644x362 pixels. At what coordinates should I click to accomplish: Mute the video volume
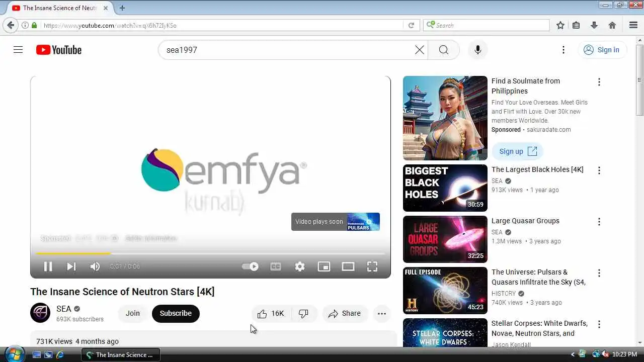tap(95, 266)
